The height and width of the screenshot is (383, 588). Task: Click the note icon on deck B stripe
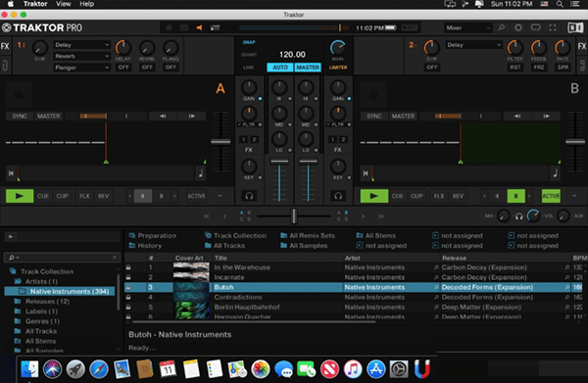click(x=556, y=173)
